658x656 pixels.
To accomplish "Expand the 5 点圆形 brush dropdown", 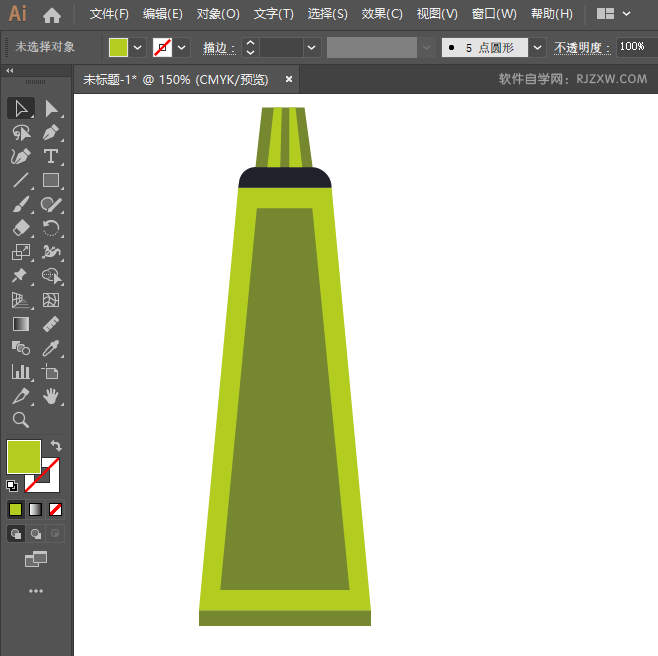I will tap(538, 47).
